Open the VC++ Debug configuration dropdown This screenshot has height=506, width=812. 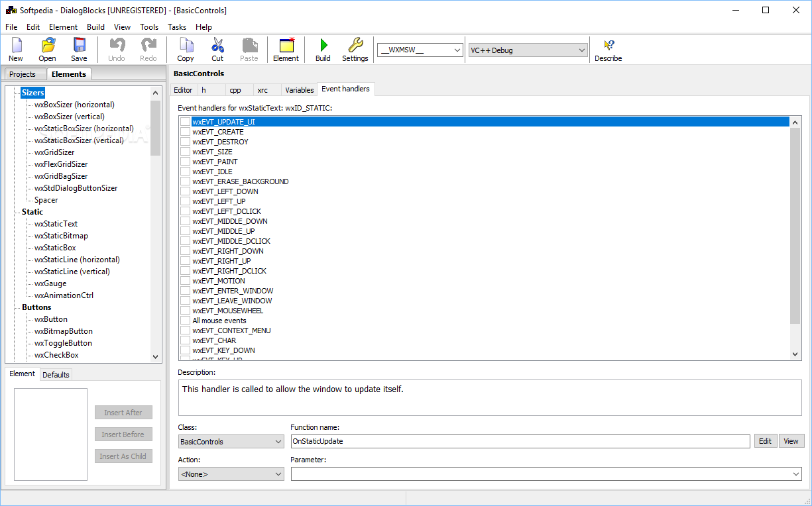528,50
